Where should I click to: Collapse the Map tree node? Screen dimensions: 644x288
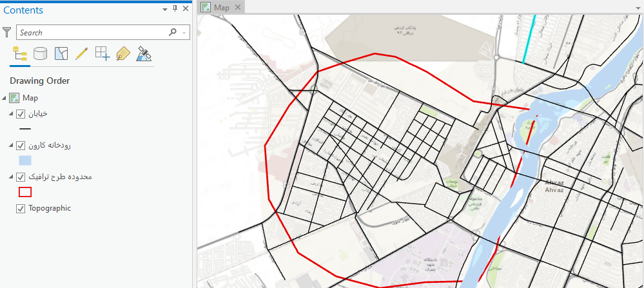pyautogui.click(x=5, y=98)
